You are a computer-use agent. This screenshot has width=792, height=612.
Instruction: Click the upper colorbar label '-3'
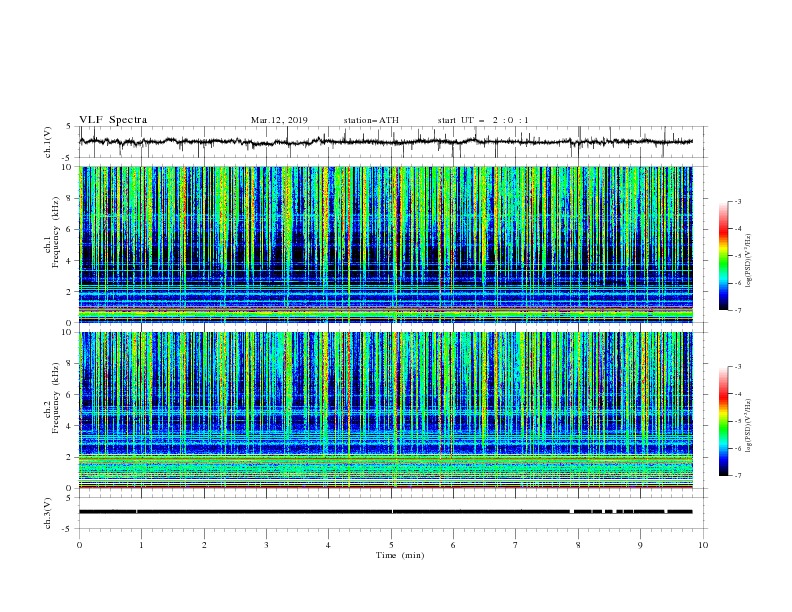pyautogui.click(x=737, y=201)
